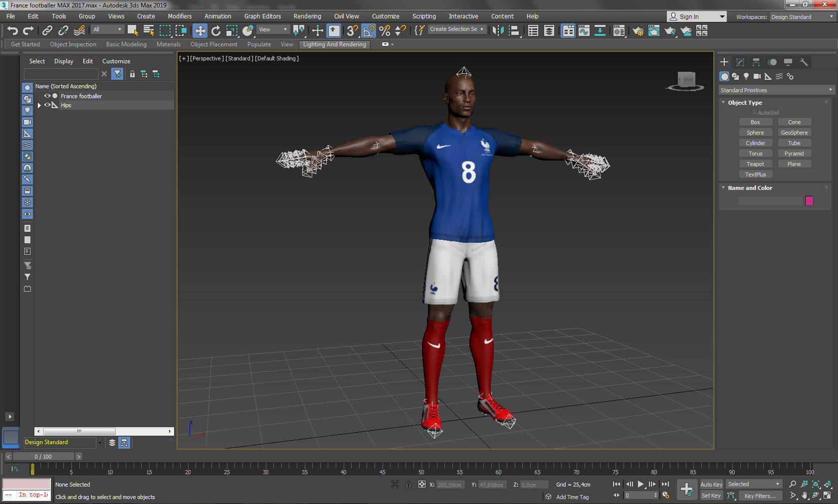The width and height of the screenshot is (838, 504).
Task: Click the TextPlus object button
Action: tap(755, 174)
